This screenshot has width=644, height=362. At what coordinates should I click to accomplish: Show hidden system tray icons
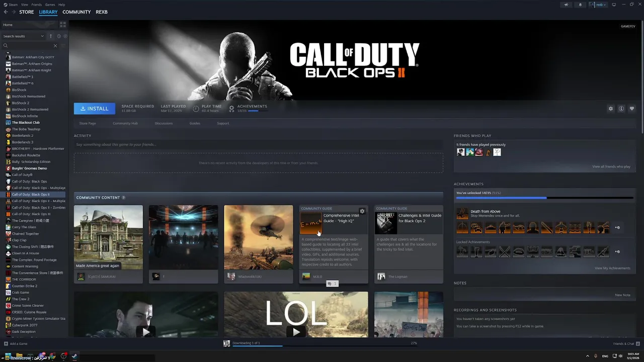(587, 356)
